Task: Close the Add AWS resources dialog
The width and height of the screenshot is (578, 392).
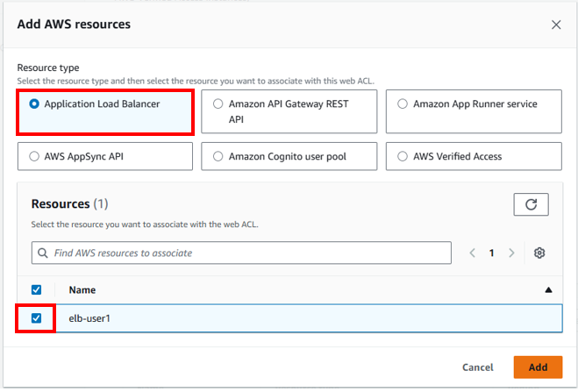Action: 556,25
